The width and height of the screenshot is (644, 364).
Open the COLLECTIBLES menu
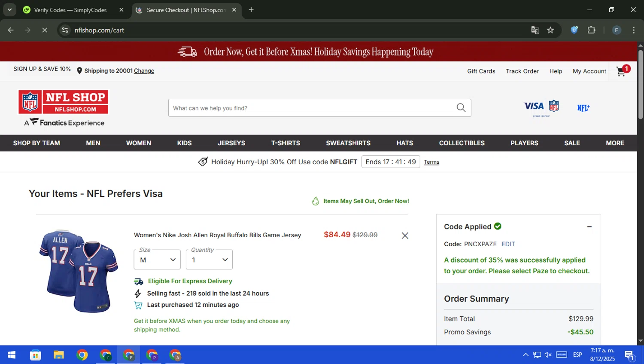tap(462, 143)
